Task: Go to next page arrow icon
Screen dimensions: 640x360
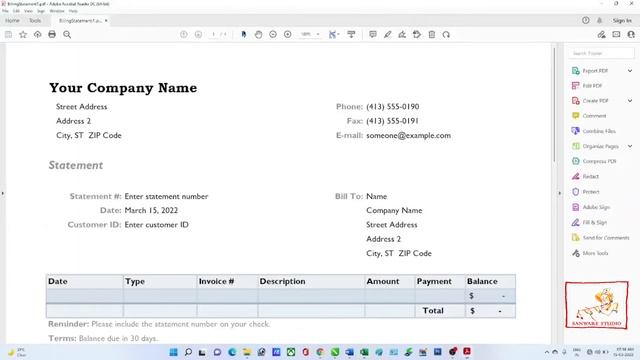Action: click(x=198, y=35)
